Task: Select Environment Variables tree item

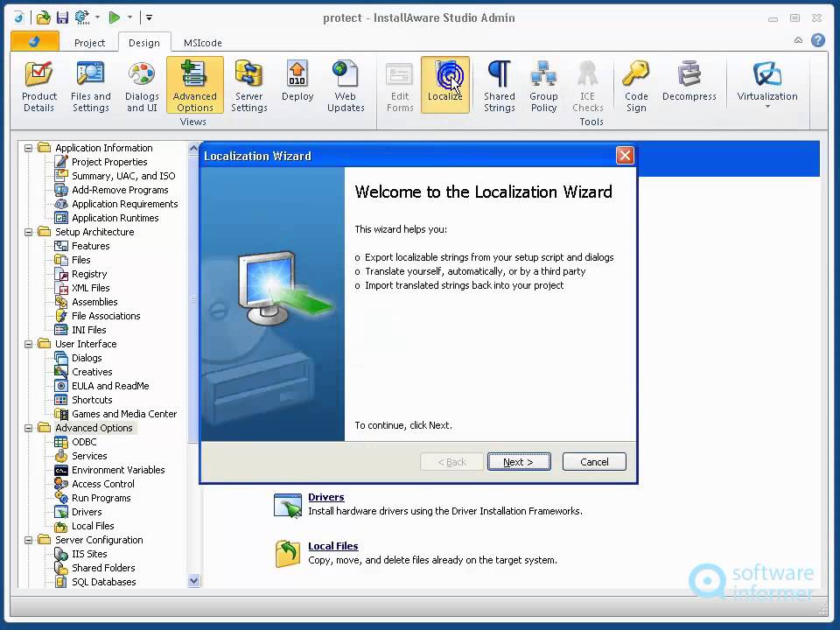Action: pos(118,470)
